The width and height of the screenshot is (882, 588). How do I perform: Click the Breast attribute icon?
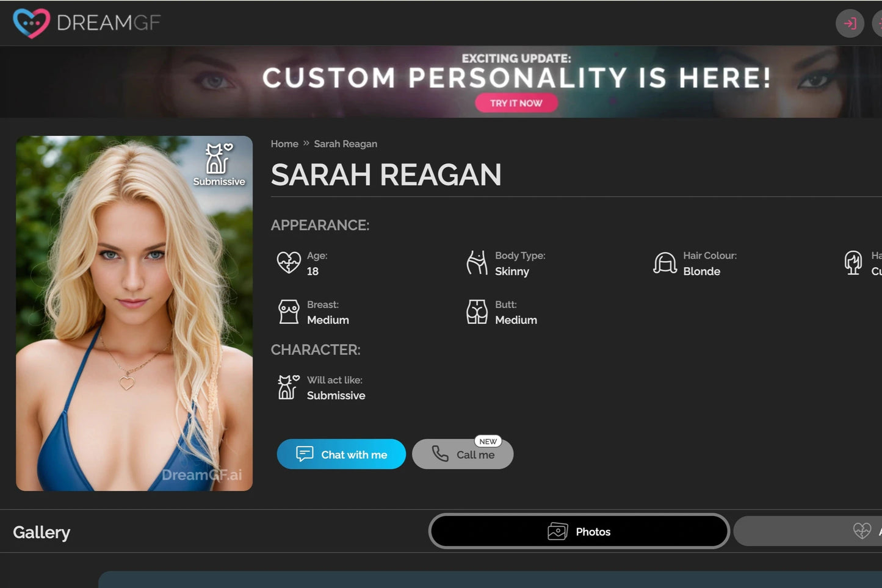(289, 312)
